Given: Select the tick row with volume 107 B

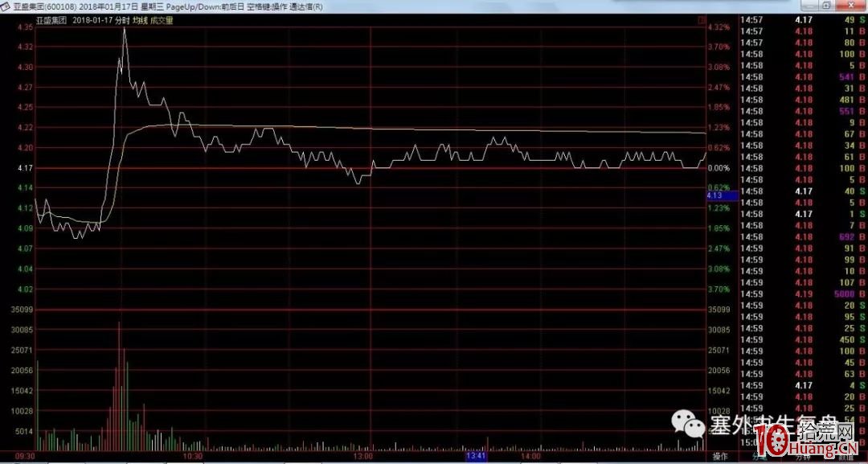Looking at the screenshot, I should tap(803, 282).
